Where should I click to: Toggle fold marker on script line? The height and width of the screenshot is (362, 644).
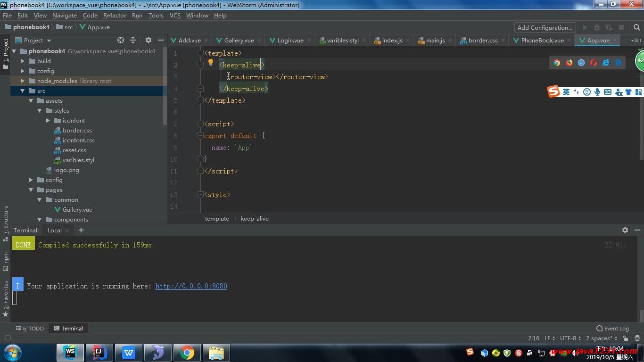(x=200, y=124)
